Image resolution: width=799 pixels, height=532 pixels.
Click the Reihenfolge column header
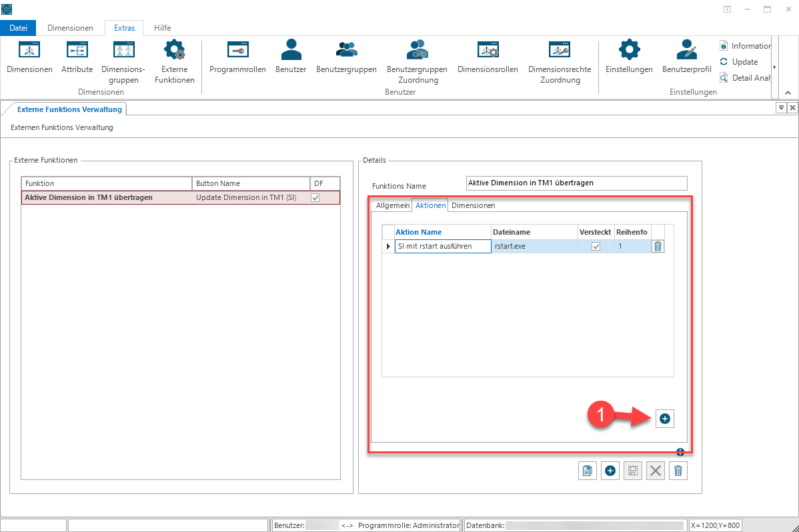click(632, 232)
